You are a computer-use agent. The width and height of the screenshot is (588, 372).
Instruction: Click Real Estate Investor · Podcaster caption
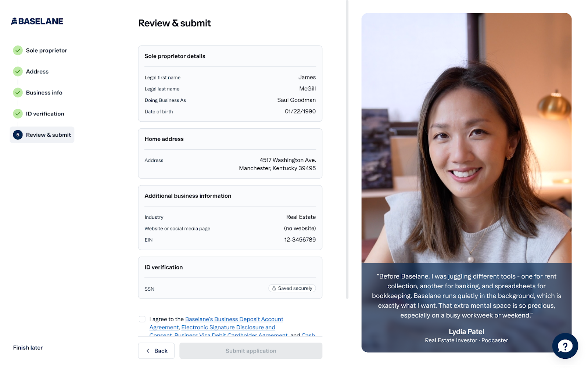[x=466, y=340]
